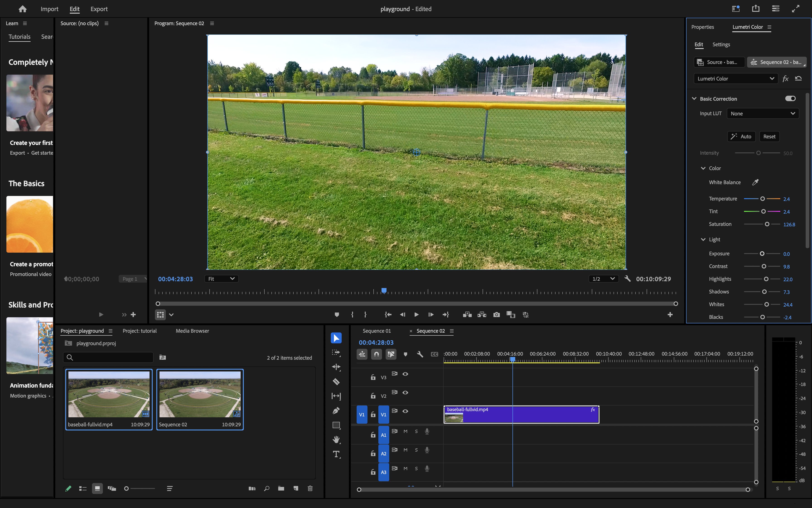Open Program monitor transform mode dropdown arrow
Image resolution: width=812 pixels, height=508 pixels.
pos(172,315)
